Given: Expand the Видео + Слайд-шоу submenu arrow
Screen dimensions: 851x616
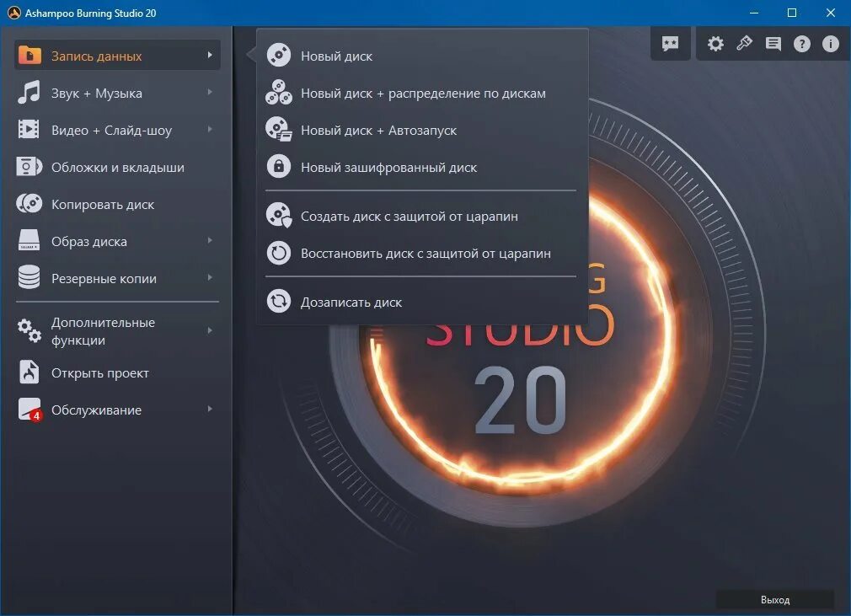Looking at the screenshot, I should (x=210, y=129).
